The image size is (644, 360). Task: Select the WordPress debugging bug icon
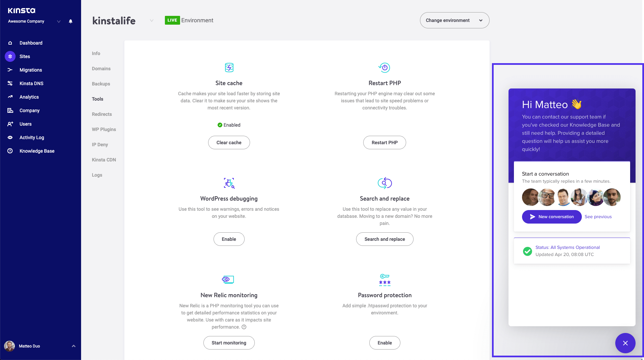[x=229, y=183]
